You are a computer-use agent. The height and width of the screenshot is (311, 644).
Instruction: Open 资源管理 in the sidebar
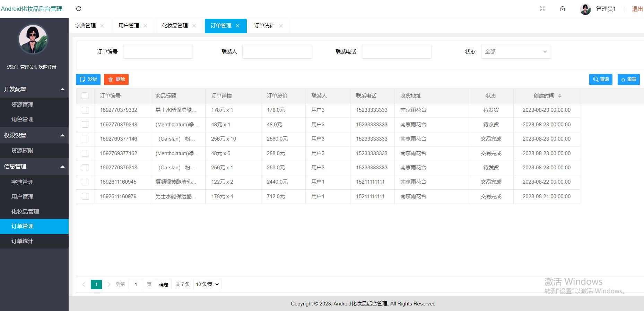click(34, 105)
